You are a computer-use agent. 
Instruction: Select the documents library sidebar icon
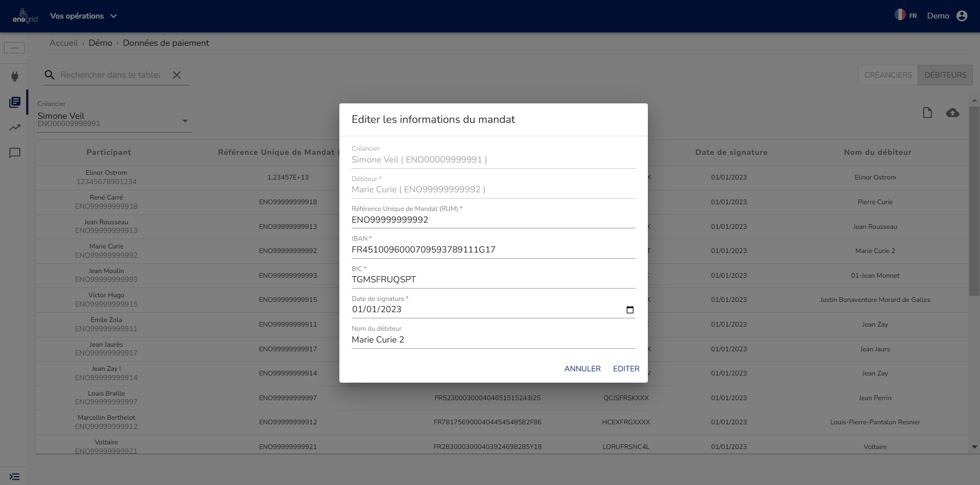15,102
